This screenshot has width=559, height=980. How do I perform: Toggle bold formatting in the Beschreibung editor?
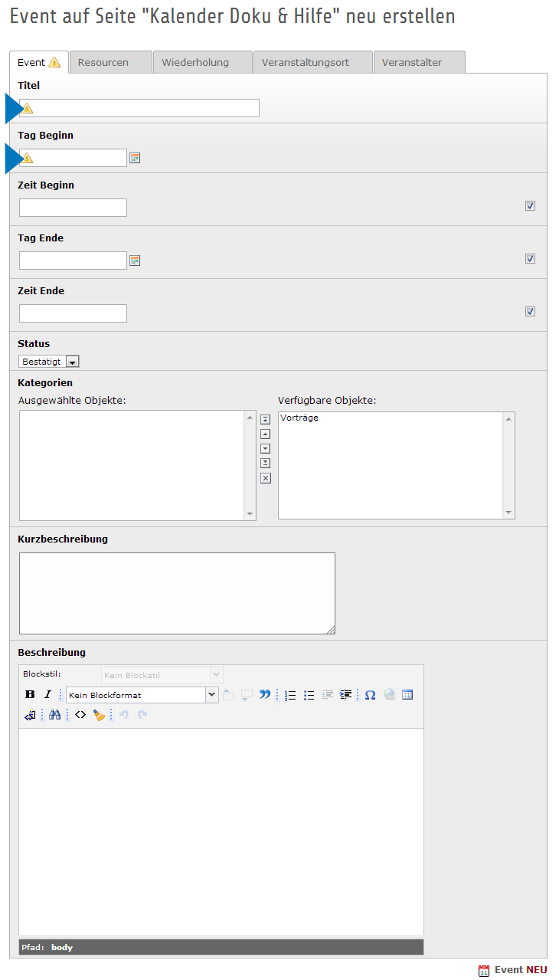[30, 695]
